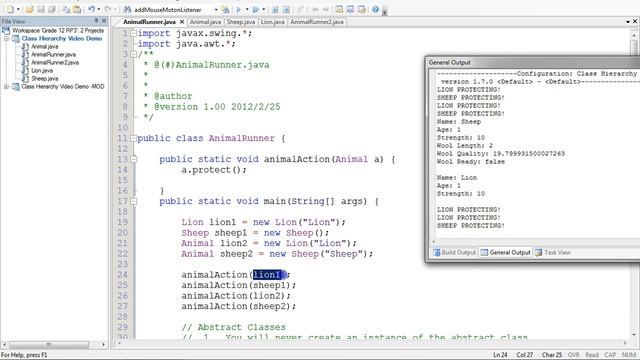Select the Workspace 'Grade 12 RP3' root node

pyautogui.click(x=58, y=31)
